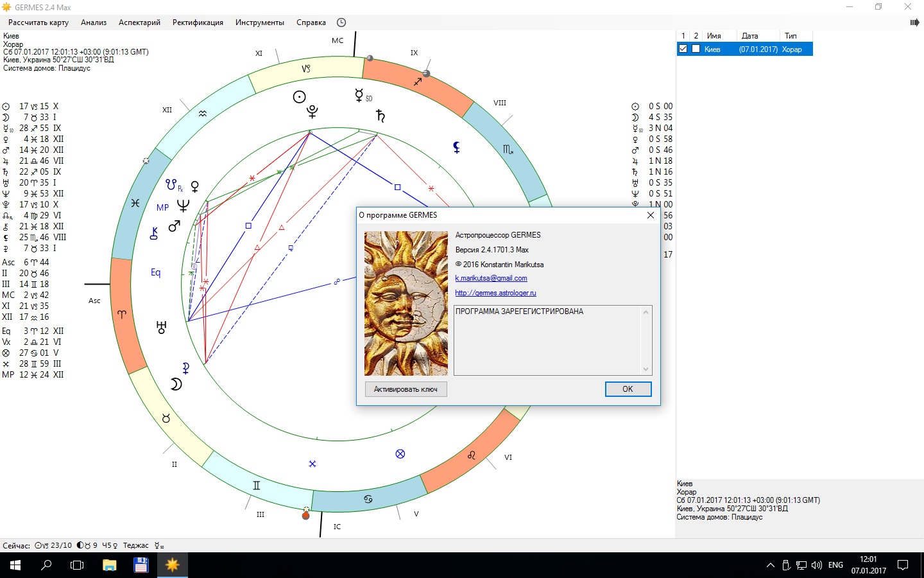The image size is (924, 578).
Task: Open the germes.astrologer.ru website link
Action: tap(495, 293)
